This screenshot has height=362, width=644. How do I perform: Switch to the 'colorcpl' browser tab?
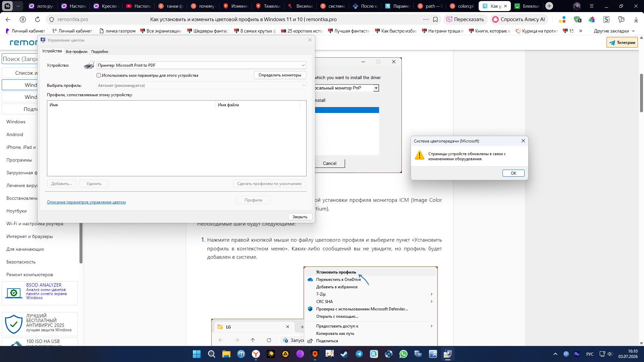tap(462, 6)
